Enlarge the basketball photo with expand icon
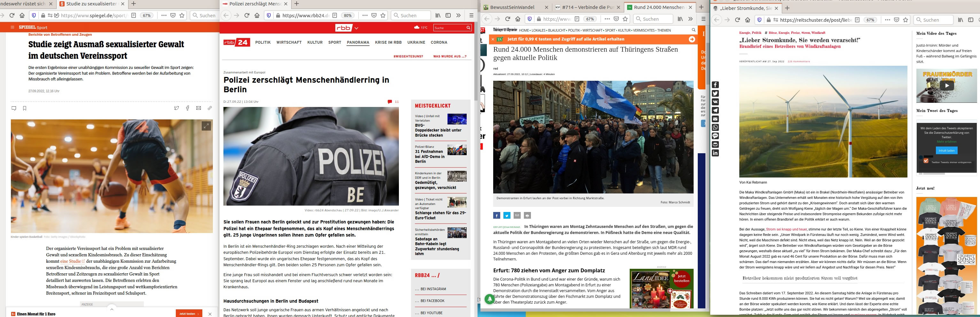980x317 pixels. (206, 126)
